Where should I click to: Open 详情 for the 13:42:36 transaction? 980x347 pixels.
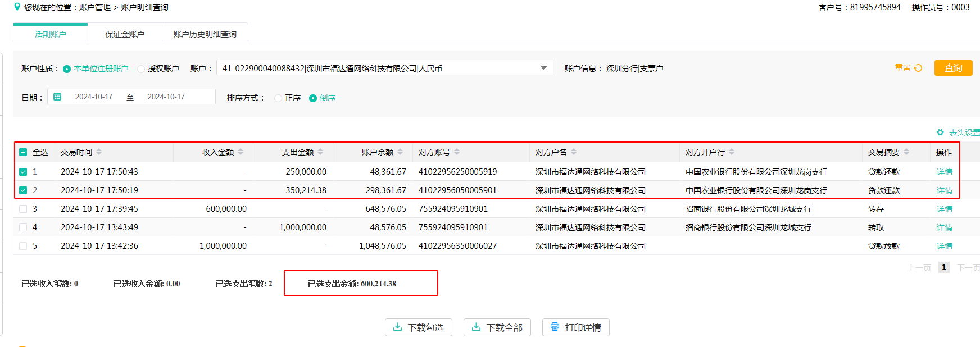click(945, 246)
